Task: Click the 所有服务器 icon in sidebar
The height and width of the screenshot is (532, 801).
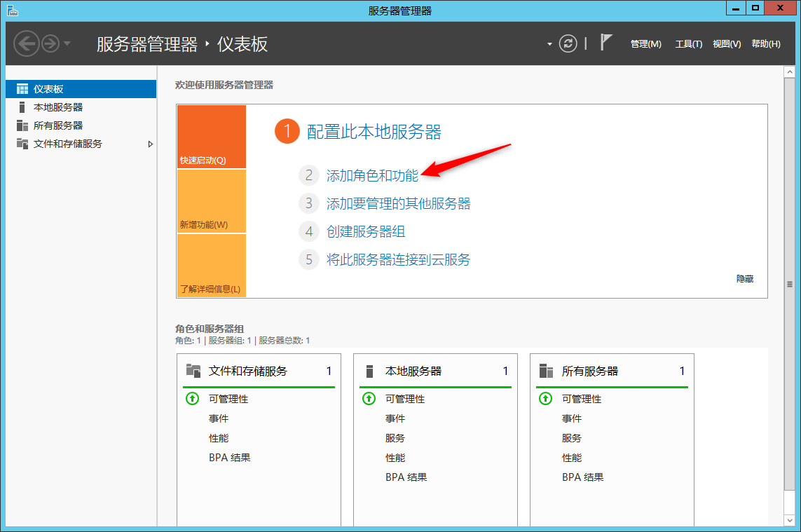Action: pos(22,125)
